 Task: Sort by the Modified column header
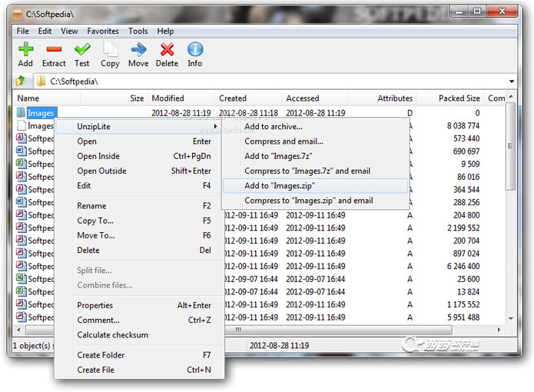coord(168,98)
